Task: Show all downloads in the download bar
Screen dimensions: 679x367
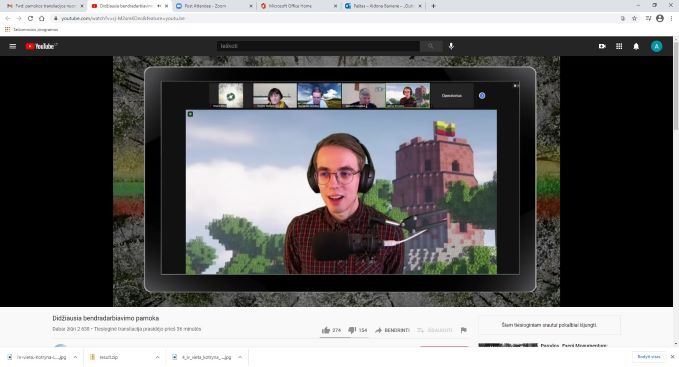Action: click(x=649, y=357)
